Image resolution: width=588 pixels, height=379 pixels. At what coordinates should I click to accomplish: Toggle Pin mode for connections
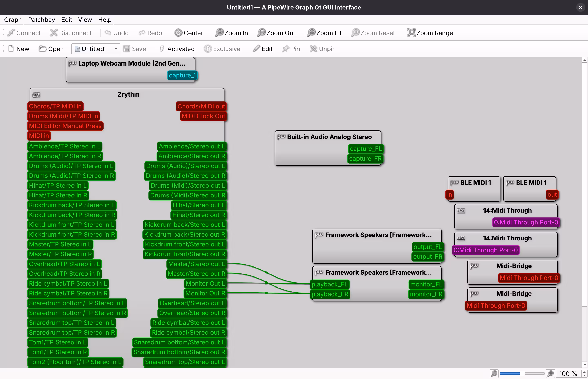click(291, 49)
